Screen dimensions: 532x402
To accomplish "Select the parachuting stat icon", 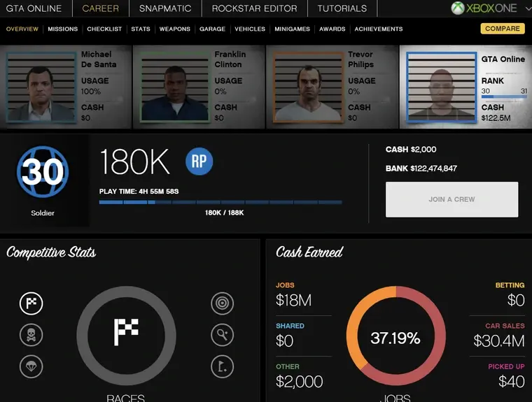I will click(x=31, y=366).
